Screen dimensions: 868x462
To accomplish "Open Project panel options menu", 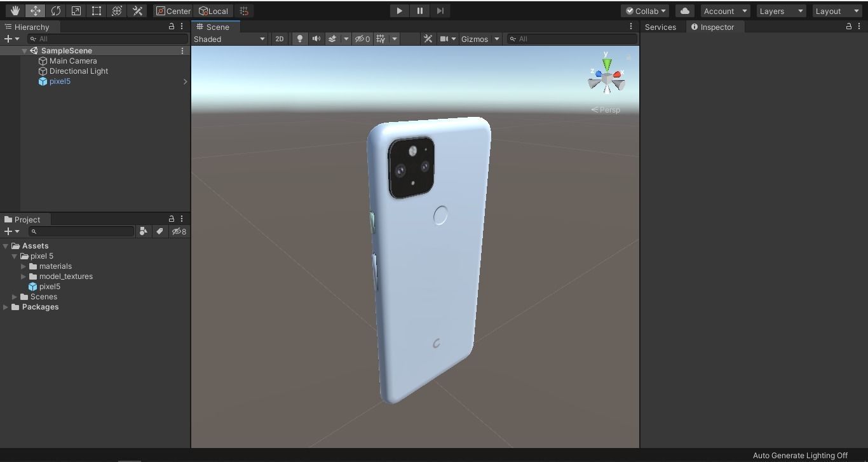I will pyautogui.click(x=182, y=219).
